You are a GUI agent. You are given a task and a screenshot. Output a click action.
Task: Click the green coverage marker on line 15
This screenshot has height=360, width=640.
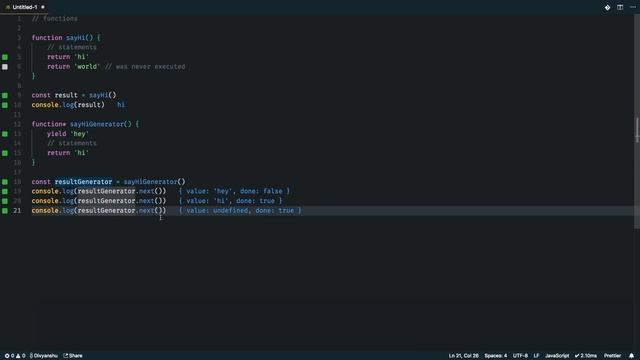(x=5, y=153)
